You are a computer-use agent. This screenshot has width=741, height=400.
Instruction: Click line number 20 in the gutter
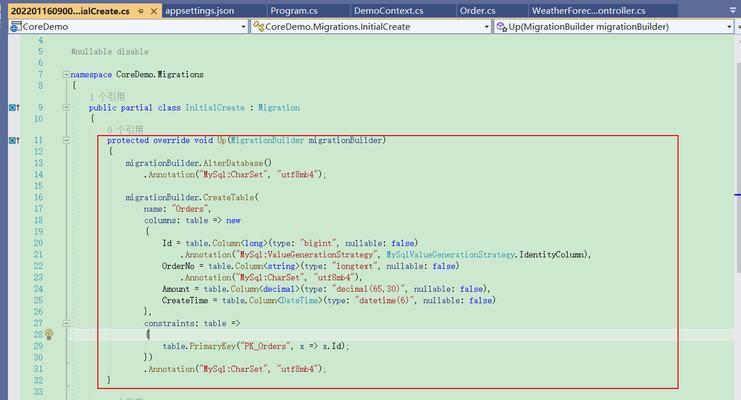pyautogui.click(x=38, y=243)
